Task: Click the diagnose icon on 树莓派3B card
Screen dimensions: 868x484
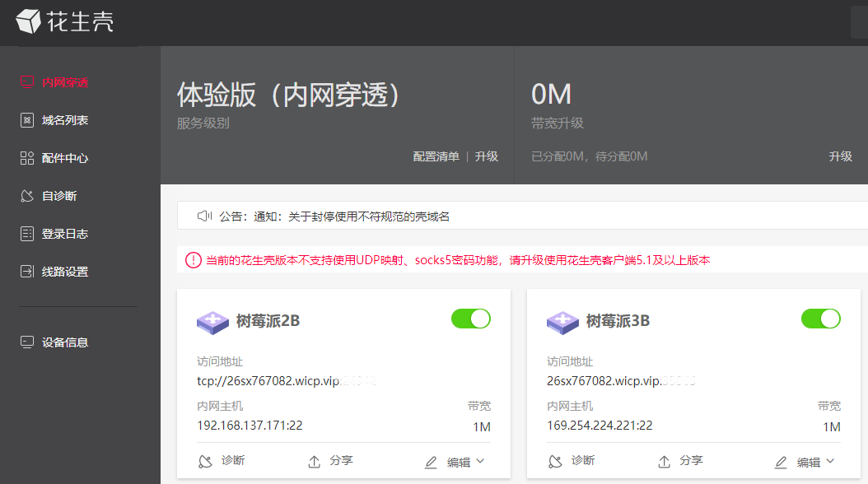Action: coord(555,461)
